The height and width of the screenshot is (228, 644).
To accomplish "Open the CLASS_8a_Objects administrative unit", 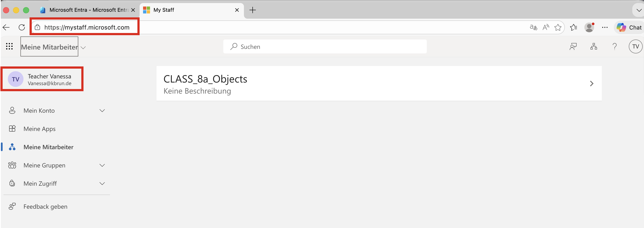I will 379,84.
